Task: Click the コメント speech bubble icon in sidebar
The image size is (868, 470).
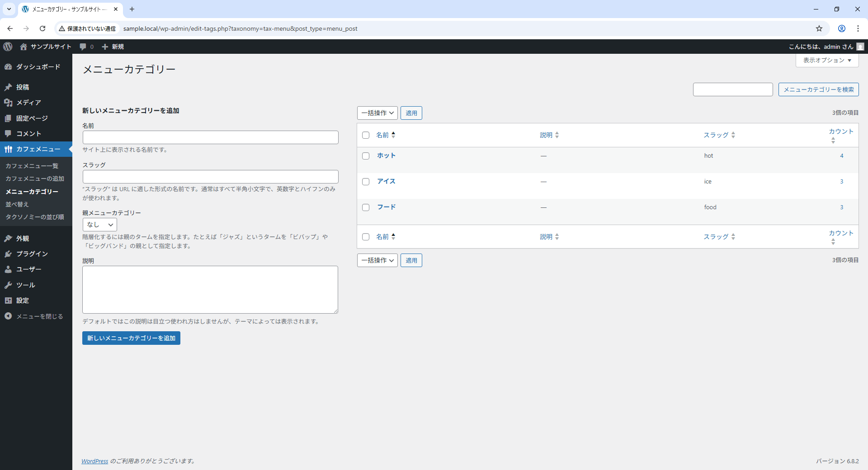Action: click(x=8, y=134)
